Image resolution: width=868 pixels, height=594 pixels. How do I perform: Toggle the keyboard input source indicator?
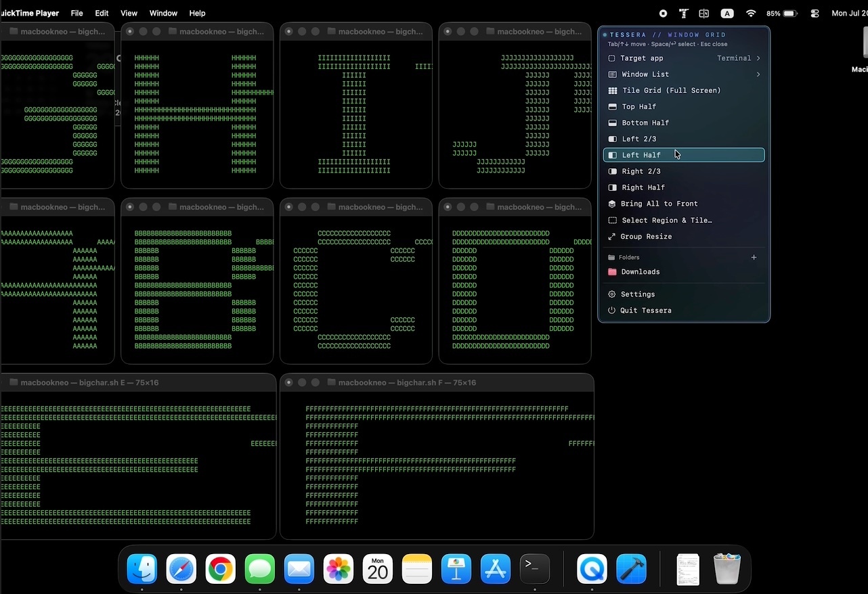pyautogui.click(x=727, y=13)
